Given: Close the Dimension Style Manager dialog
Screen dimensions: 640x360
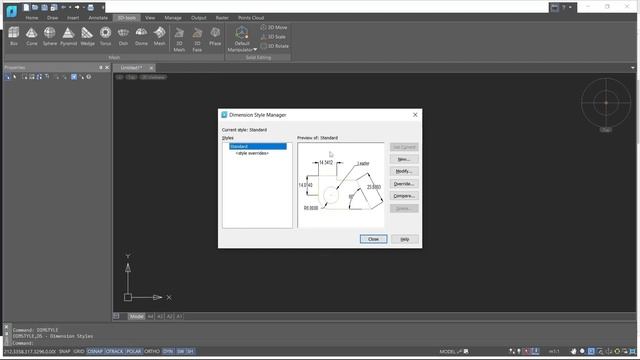Looking at the screenshot, I should tap(415, 115).
